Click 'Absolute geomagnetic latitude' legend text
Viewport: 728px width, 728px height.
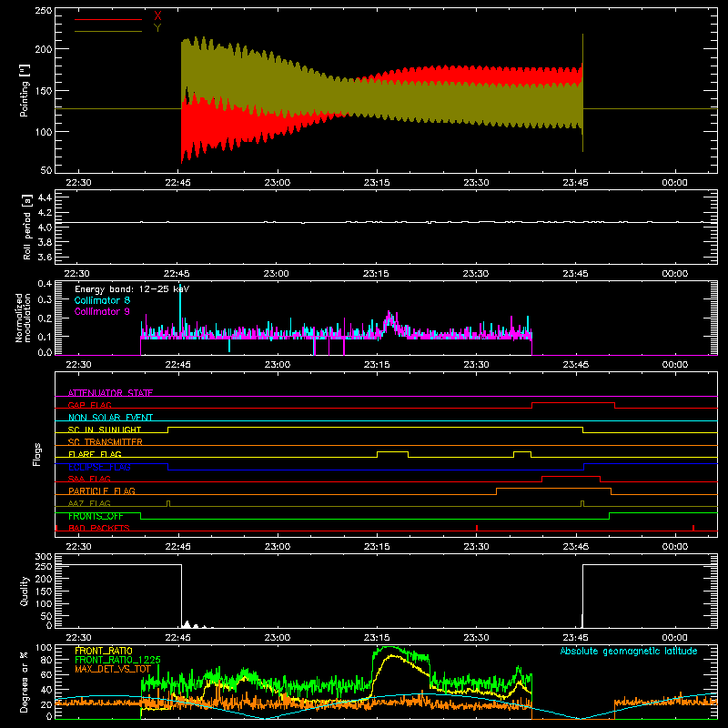coord(629,651)
